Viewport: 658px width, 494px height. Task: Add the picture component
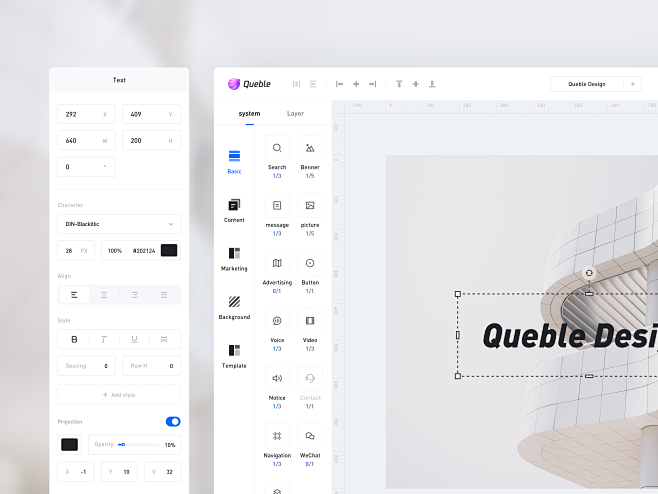[x=310, y=205]
